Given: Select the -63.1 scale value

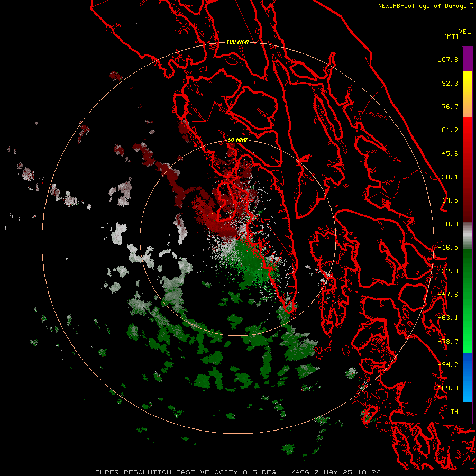Looking at the screenshot, I should pos(448,318).
